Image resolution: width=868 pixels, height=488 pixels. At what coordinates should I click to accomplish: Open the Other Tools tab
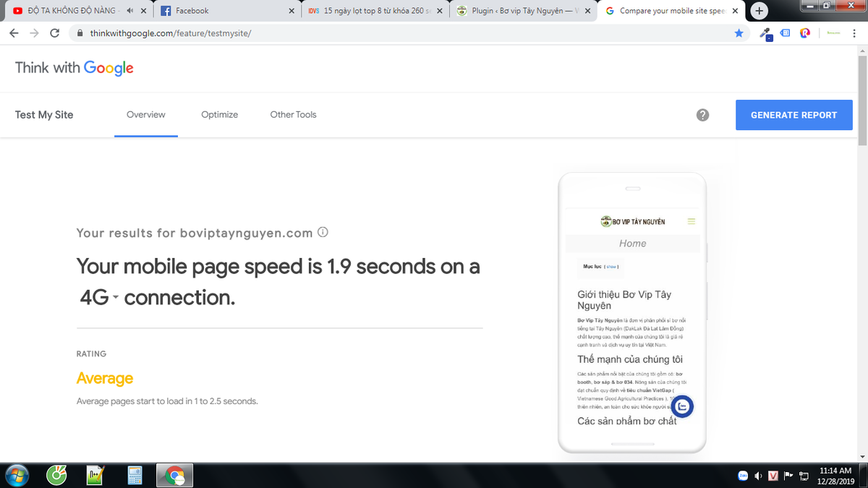(x=293, y=115)
